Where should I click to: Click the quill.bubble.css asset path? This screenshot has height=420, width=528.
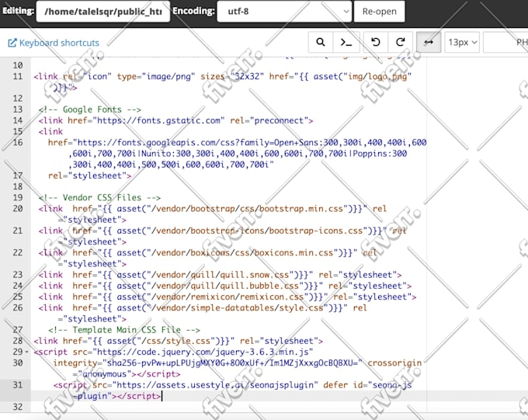coord(225,286)
